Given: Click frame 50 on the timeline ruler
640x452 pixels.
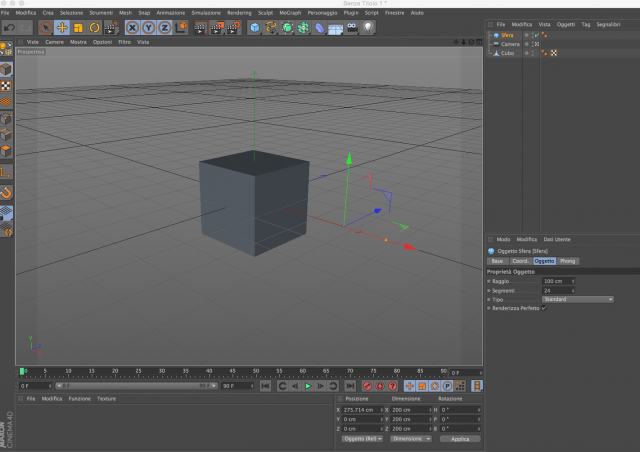Looking at the screenshot, I should point(256,372).
